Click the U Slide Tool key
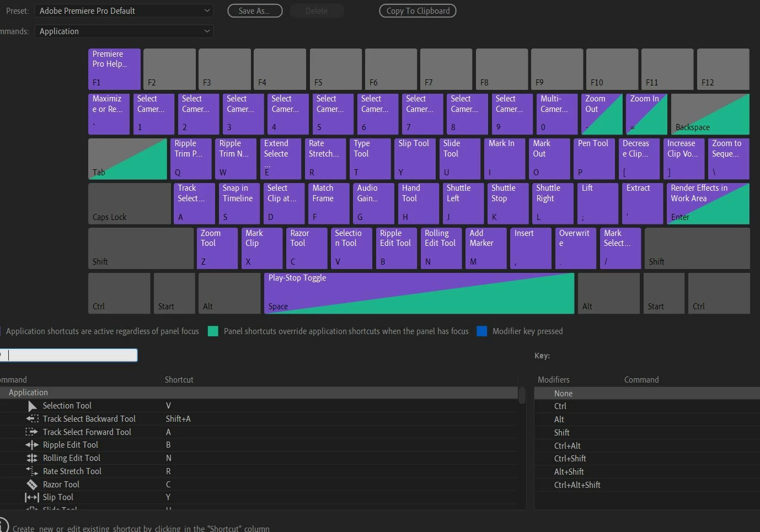760x532 pixels. pos(459,159)
